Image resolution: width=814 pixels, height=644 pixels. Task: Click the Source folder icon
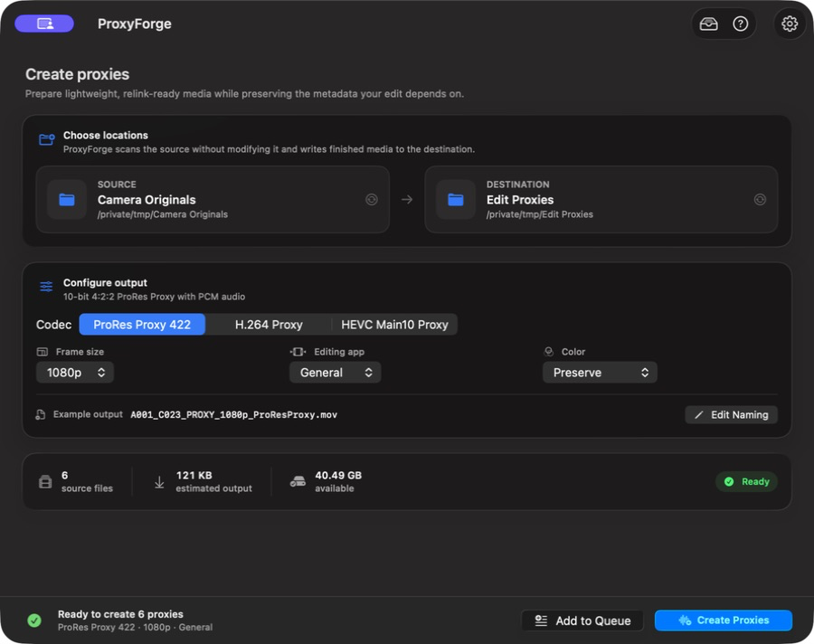pos(66,199)
